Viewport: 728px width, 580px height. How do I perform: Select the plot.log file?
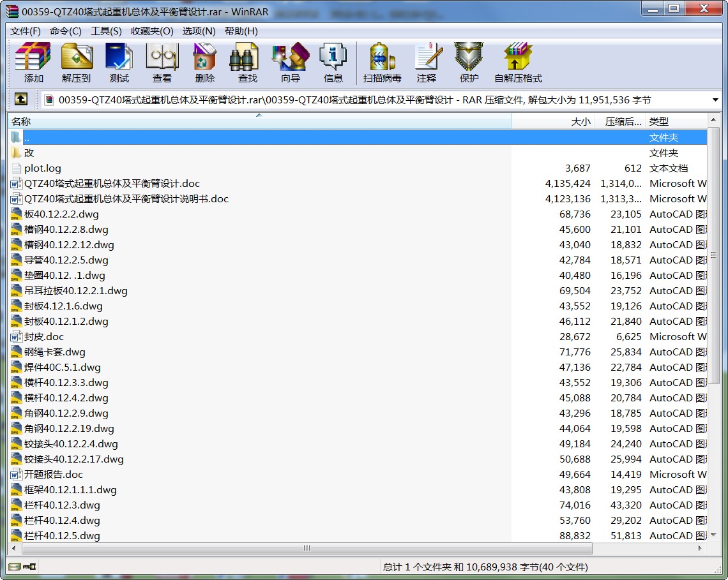(x=43, y=168)
